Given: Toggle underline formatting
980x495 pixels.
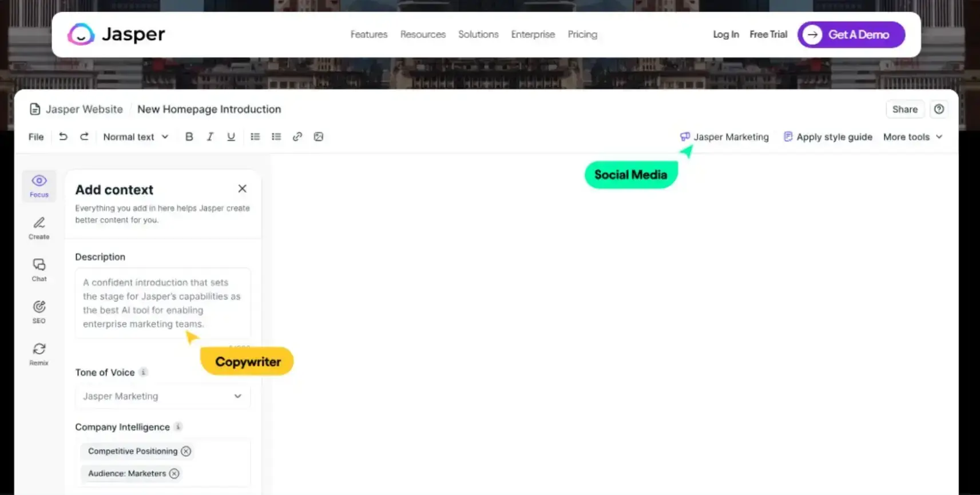Looking at the screenshot, I should [231, 137].
